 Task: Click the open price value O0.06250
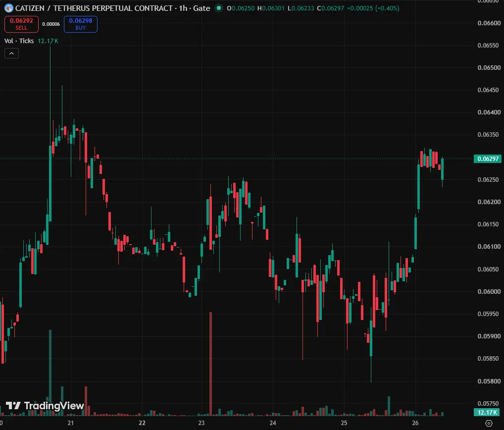click(241, 8)
